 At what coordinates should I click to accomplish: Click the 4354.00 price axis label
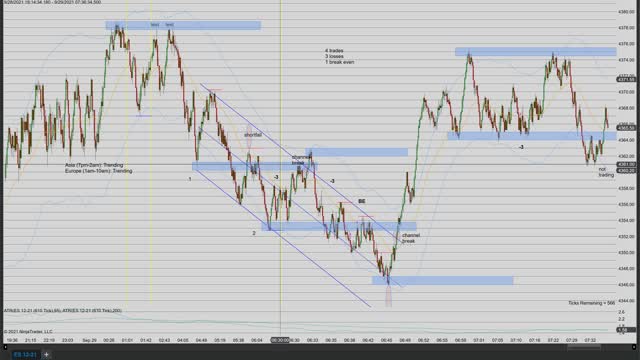pos(627,220)
